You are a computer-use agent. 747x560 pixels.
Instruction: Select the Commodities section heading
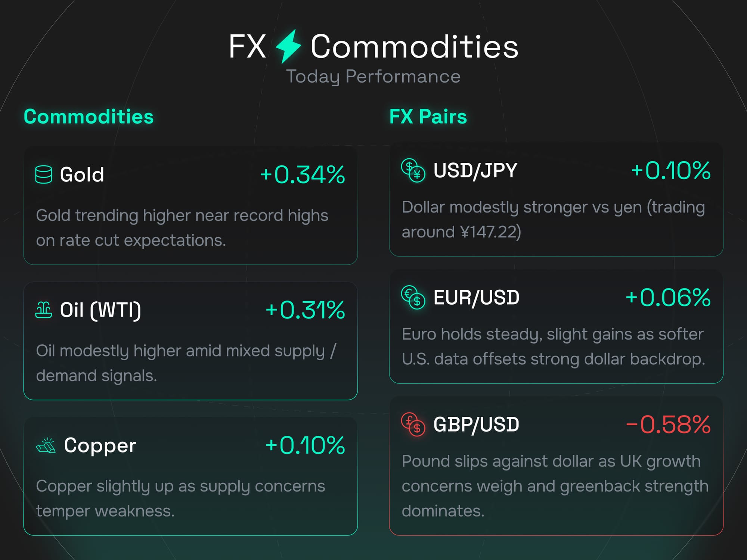click(89, 116)
